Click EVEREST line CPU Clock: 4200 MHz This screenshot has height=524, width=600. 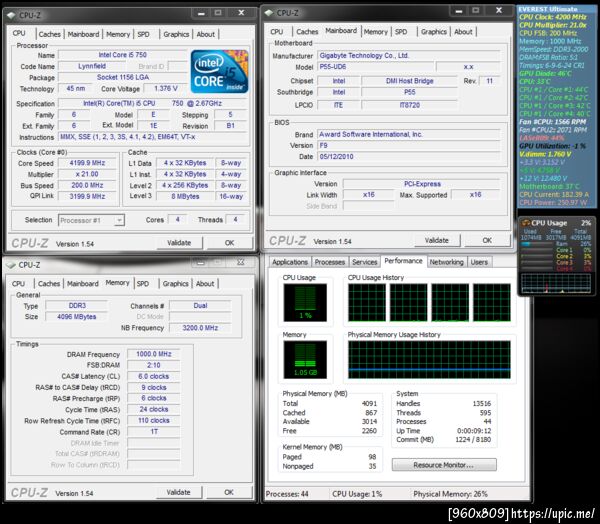point(553,17)
